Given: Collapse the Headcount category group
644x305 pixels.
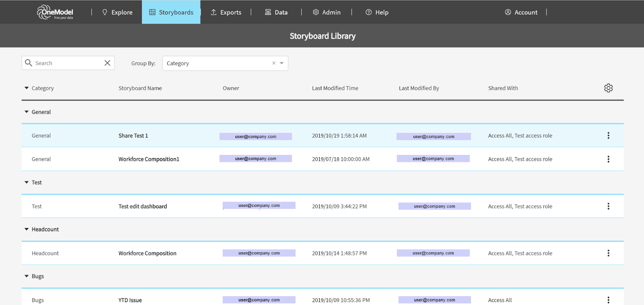Looking at the screenshot, I should [27, 229].
